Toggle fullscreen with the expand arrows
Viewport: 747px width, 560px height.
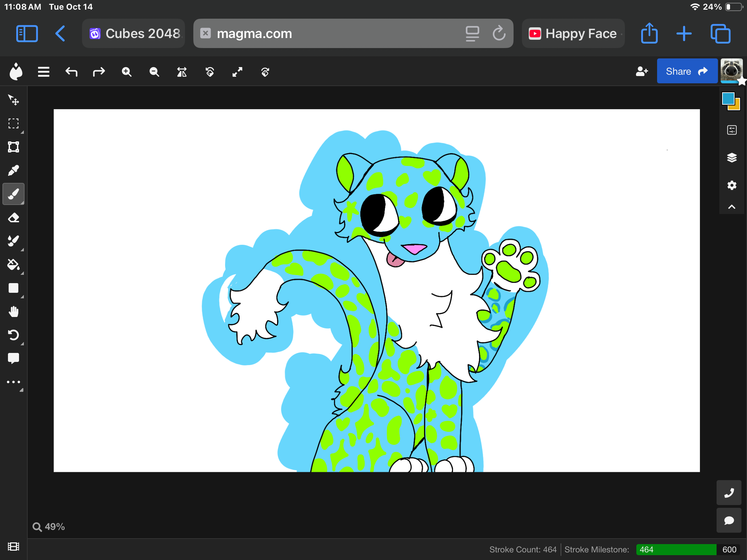point(237,72)
